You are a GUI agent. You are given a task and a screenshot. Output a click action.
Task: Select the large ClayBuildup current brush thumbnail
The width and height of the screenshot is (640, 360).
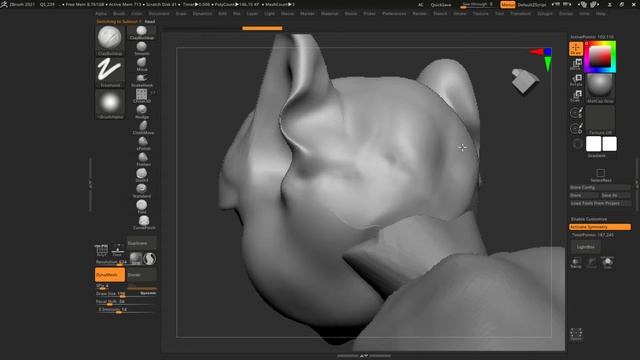tap(110, 40)
